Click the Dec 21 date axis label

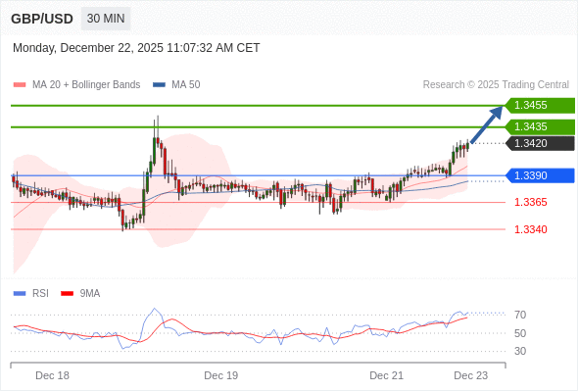click(387, 375)
